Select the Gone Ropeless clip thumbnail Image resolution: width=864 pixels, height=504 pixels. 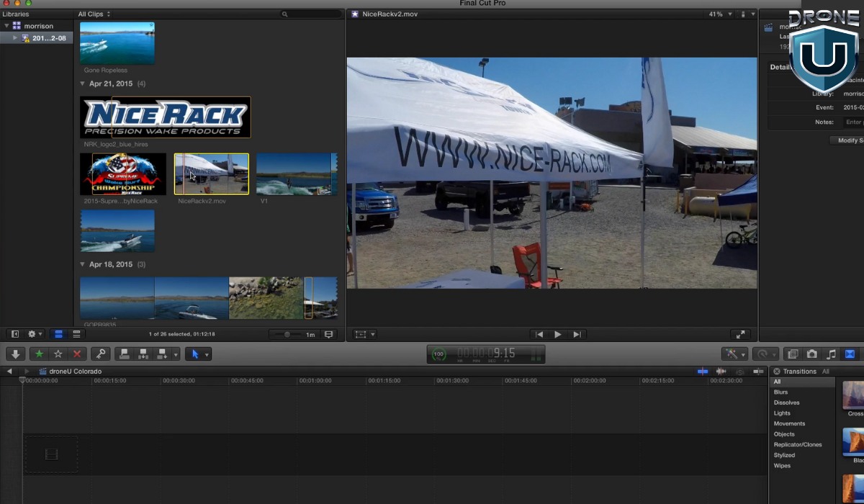117,43
